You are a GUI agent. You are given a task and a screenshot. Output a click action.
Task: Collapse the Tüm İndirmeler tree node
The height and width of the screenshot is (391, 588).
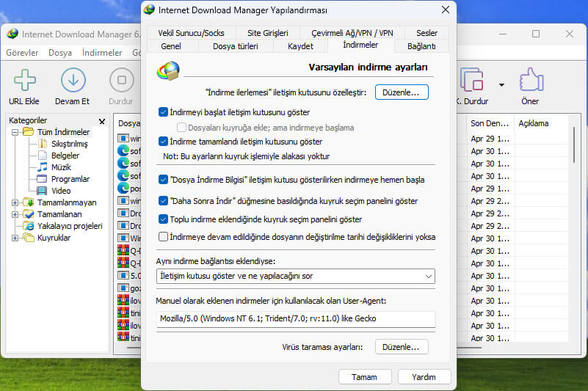click(x=15, y=132)
